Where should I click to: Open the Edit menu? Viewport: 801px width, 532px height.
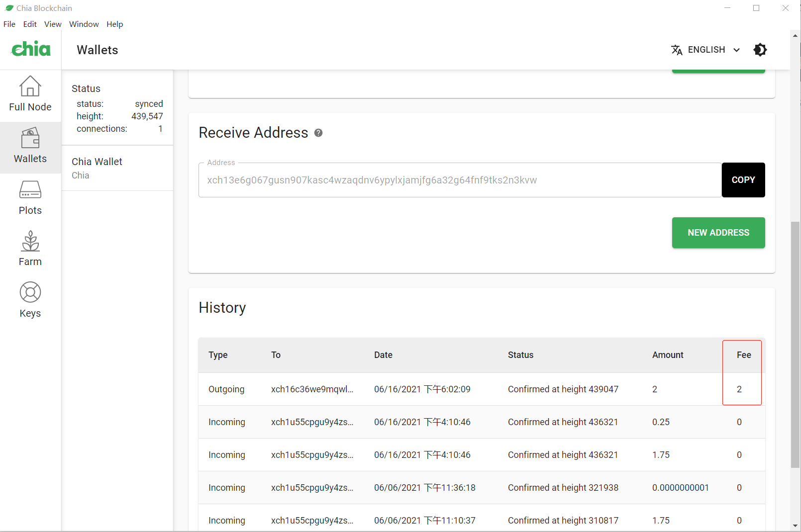pyautogui.click(x=30, y=24)
